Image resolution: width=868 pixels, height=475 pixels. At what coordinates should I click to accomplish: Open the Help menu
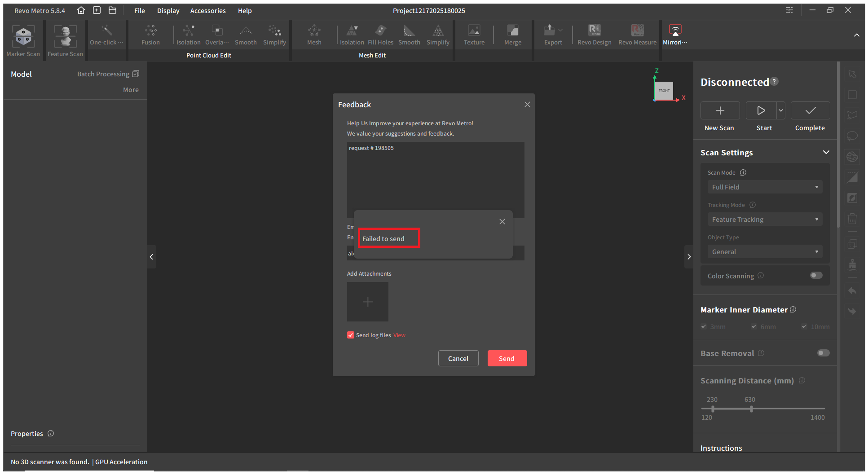pyautogui.click(x=245, y=11)
